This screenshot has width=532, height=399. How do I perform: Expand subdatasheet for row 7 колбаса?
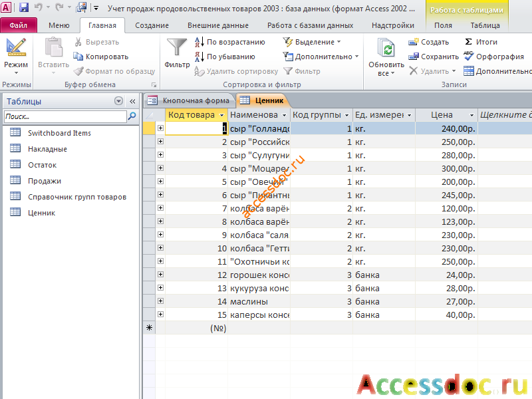160,208
